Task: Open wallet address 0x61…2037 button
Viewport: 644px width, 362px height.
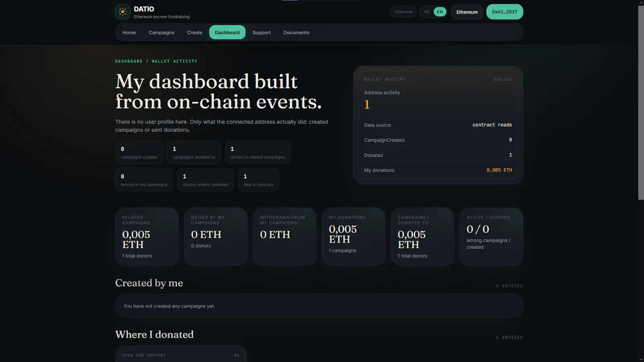Action: coord(504,12)
